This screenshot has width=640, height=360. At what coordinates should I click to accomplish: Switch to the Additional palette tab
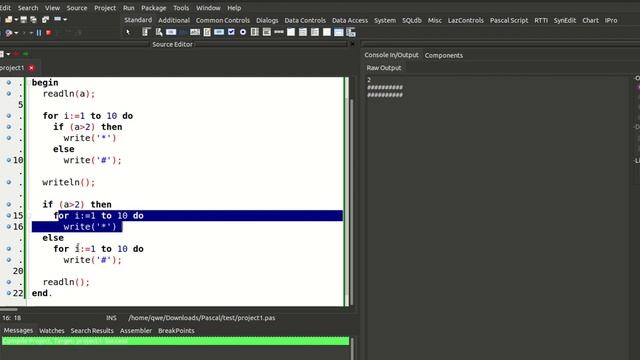pos(174,20)
